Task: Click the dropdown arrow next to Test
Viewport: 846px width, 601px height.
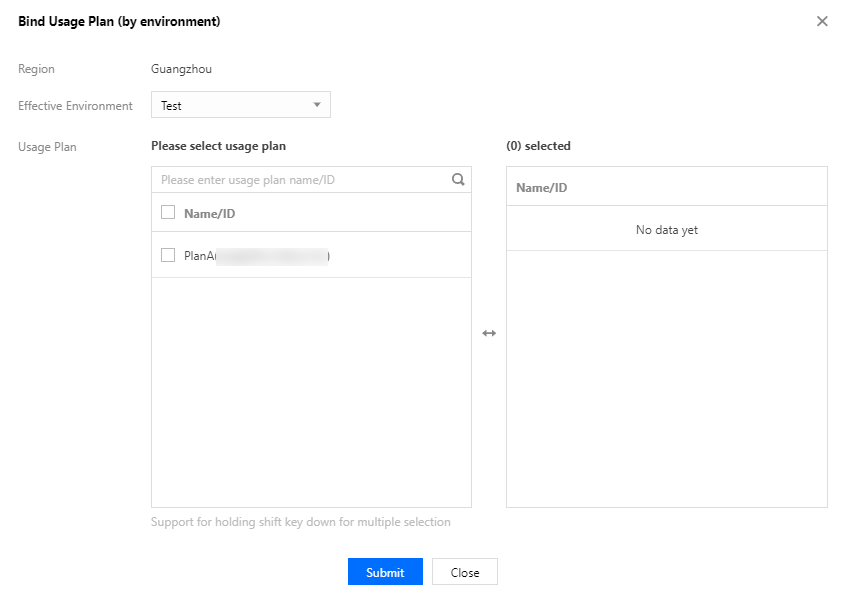Action: [x=317, y=105]
